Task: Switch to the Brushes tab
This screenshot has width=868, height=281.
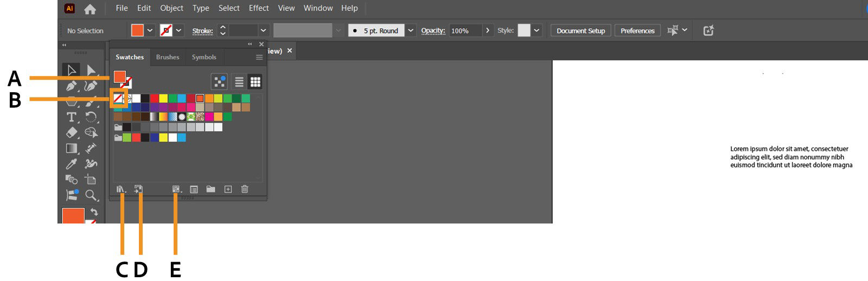Action: (168, 57)
